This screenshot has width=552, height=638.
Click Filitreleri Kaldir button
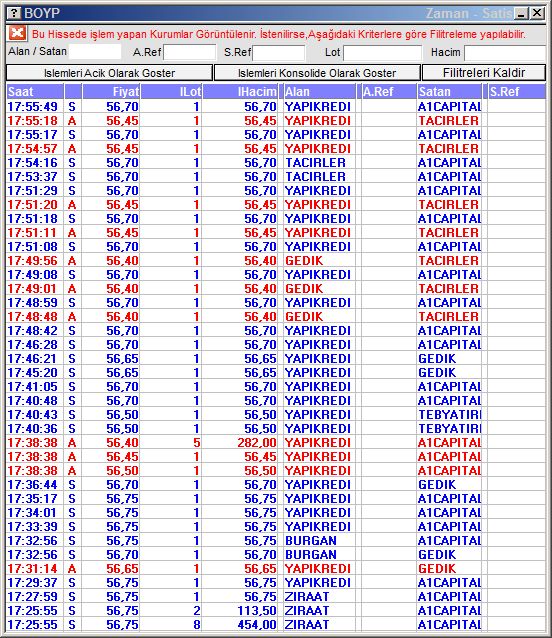[x=484, y=73]
